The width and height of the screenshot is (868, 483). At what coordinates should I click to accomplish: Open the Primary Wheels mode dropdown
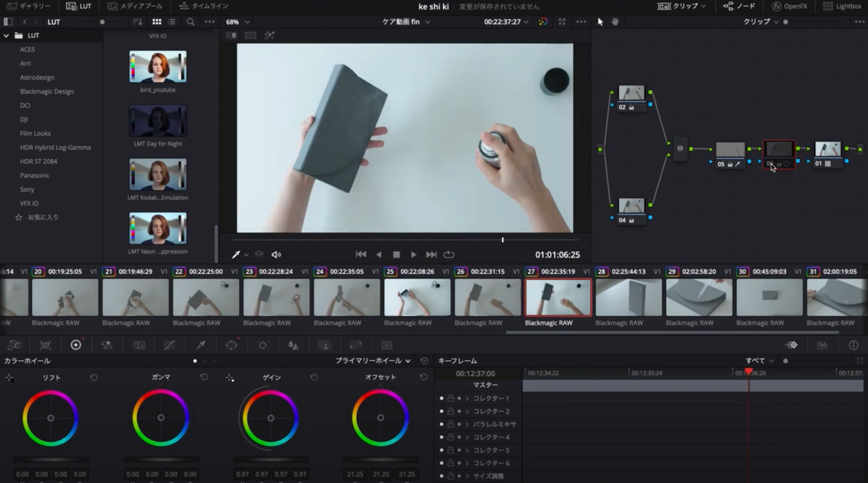[x=373, y=361]
